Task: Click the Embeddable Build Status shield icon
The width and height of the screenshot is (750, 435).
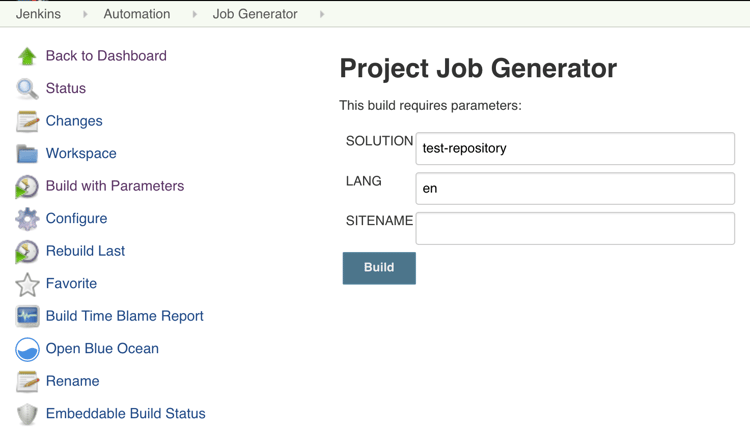Action: click(x=27, y=414)
